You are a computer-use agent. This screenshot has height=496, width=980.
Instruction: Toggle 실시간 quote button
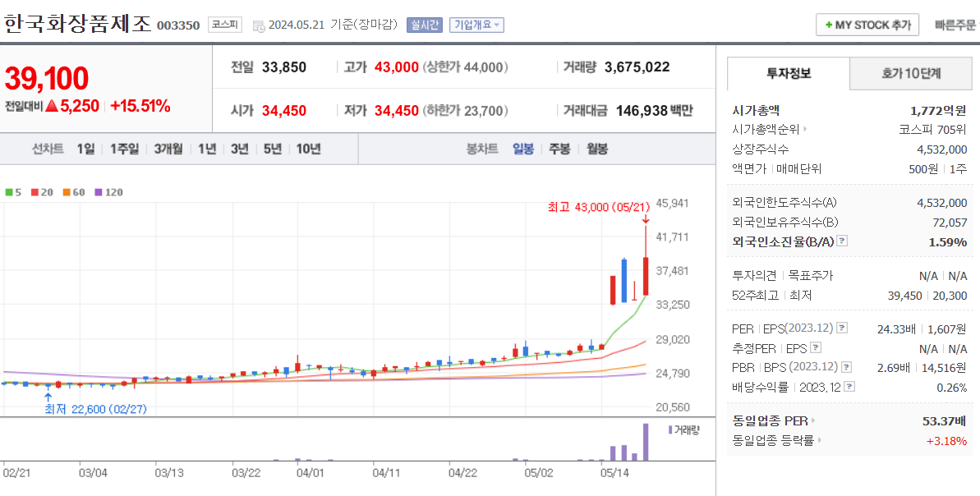tap(425, 25)
